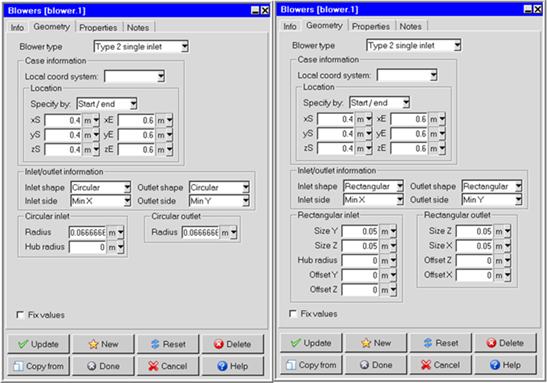Open the Notes tab in right window
This screenshot has height=383, width=547.
pyautogui.click(x=411, y=27)
